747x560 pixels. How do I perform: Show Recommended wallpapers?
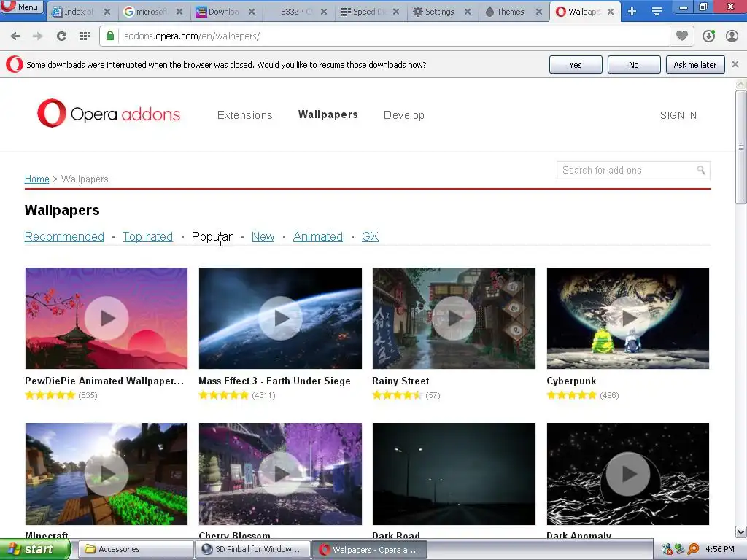tap(64, 237)
